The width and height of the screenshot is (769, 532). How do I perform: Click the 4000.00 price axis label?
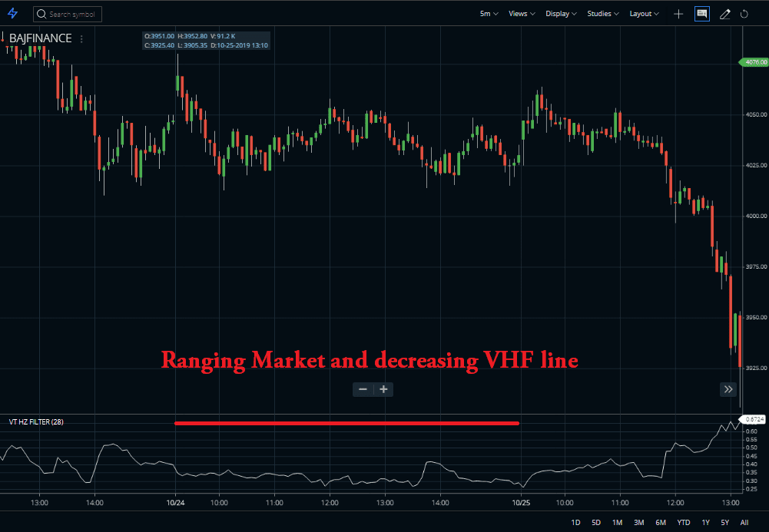(756, 216)
